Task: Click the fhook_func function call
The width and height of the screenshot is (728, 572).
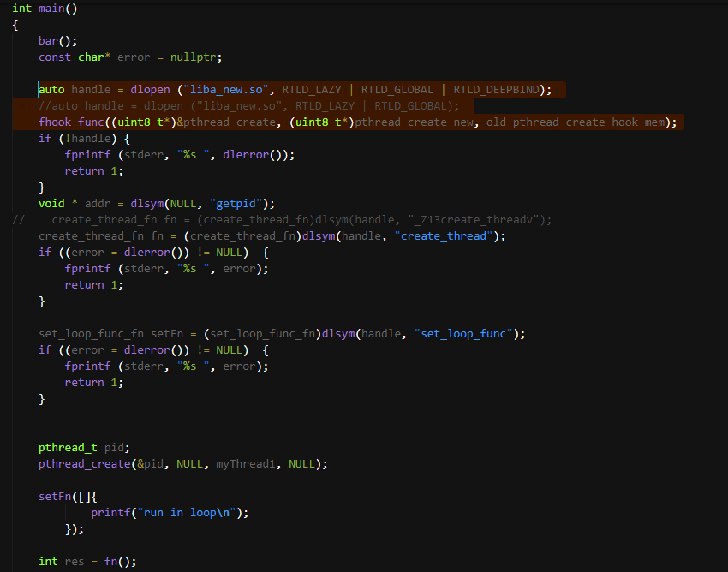Action: (68, 122)
